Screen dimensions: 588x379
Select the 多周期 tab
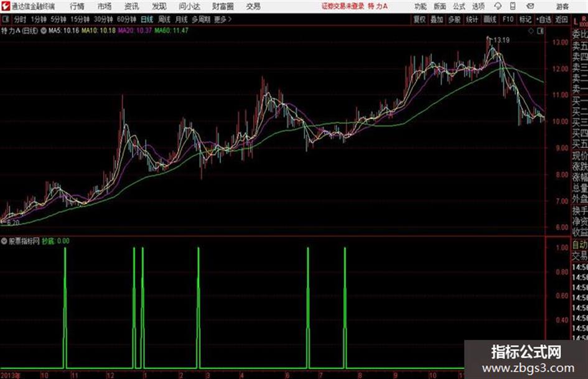[201, 19]
